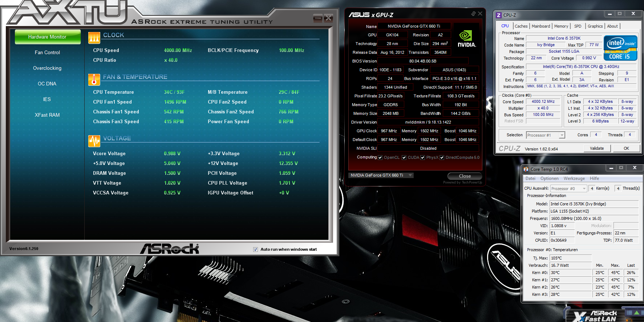Click the BIOS Version field in GPU-Z
This screenshot has height=322, width=644.
[x=423, y=61]
